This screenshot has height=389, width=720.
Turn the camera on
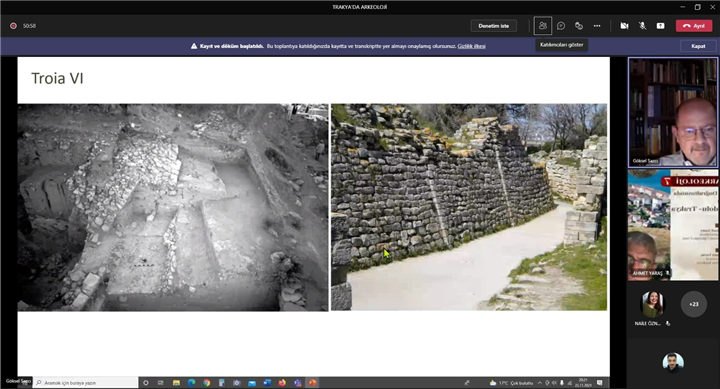pyautogui.click(x=624, y=26)
